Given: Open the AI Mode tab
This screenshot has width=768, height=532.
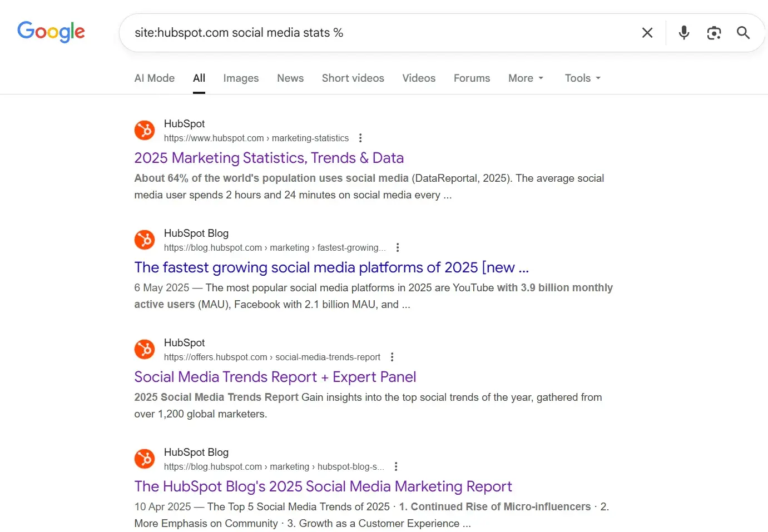Looking at the screenshot, I should (155, 78).
